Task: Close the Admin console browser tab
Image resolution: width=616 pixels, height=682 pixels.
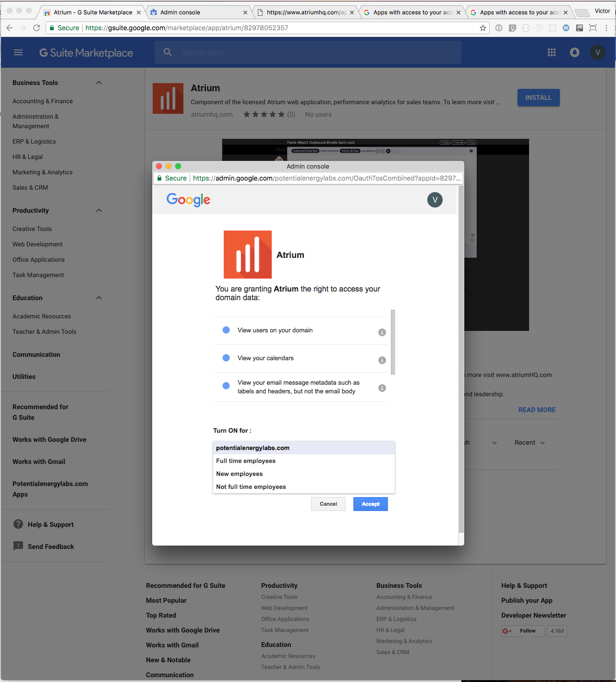Action: [x=245, y=12]
